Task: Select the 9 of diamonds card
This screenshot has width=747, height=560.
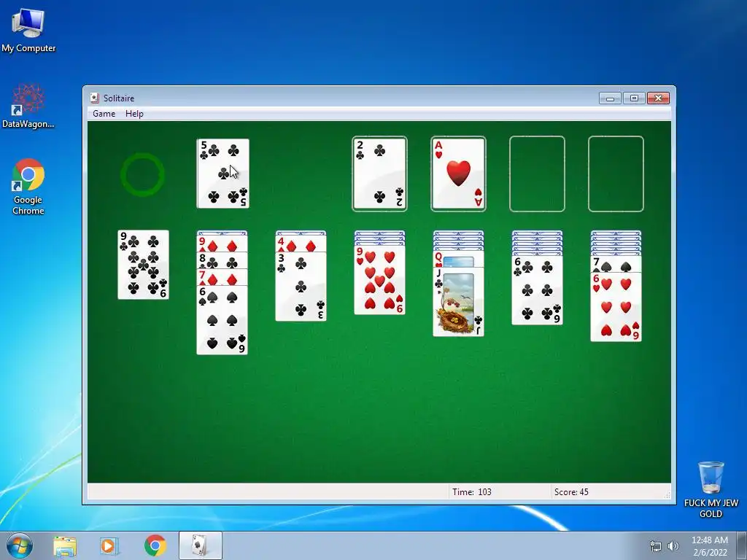Action: click(x=222, y=243)
